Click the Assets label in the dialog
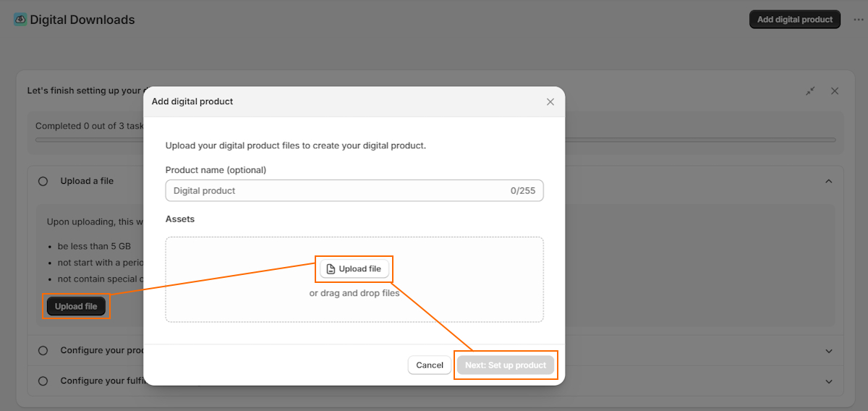The height and width of the screenshot is (411, 868). tap(180, 219)
